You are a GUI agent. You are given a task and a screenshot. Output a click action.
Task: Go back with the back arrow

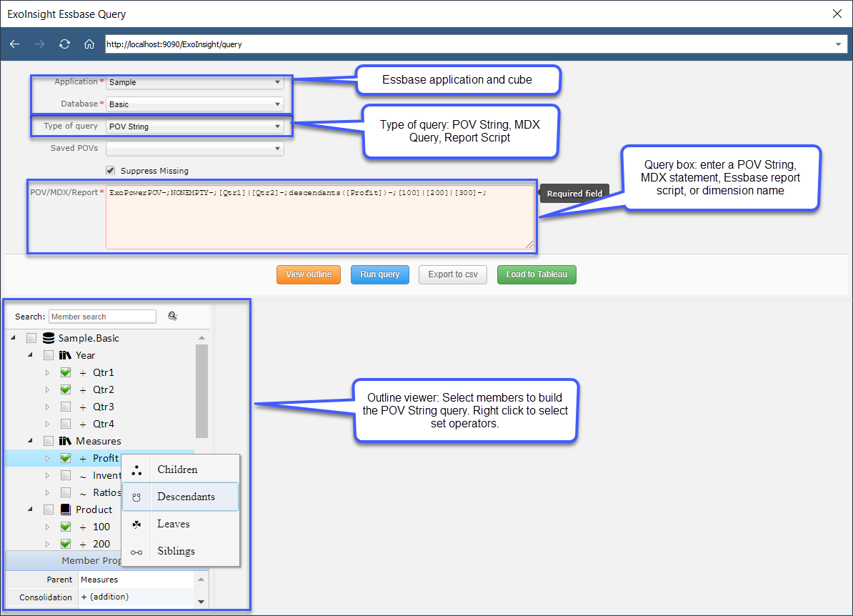[x=15, y=44]
